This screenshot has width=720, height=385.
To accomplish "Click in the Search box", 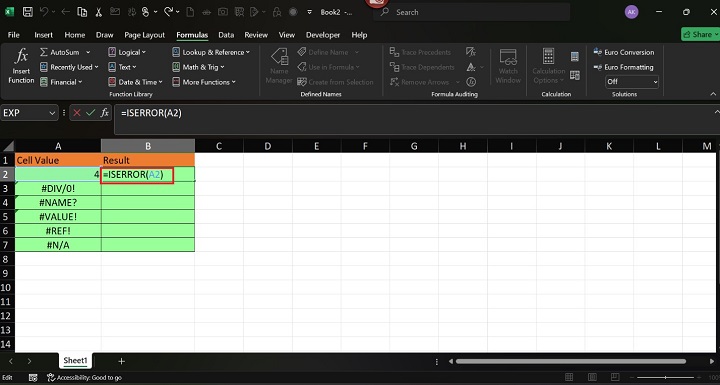I will click(472, 12).
